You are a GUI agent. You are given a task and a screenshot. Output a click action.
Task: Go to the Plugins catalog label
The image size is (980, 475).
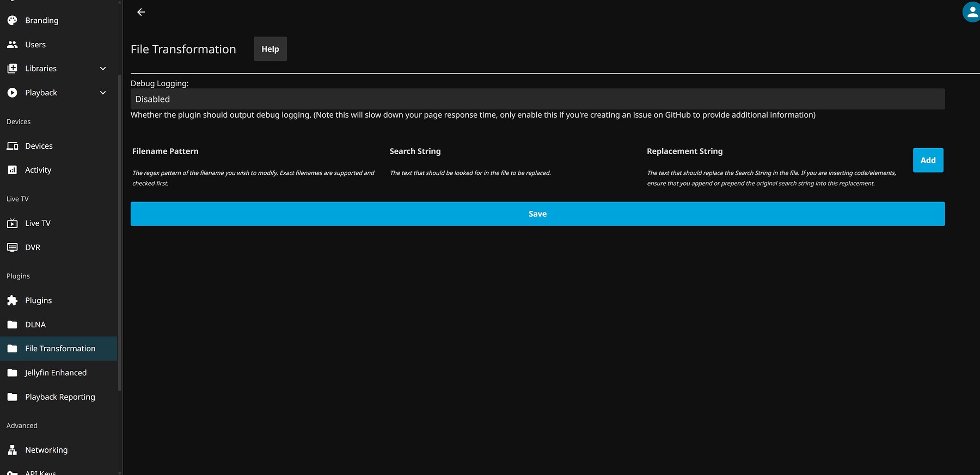point(39,300)
